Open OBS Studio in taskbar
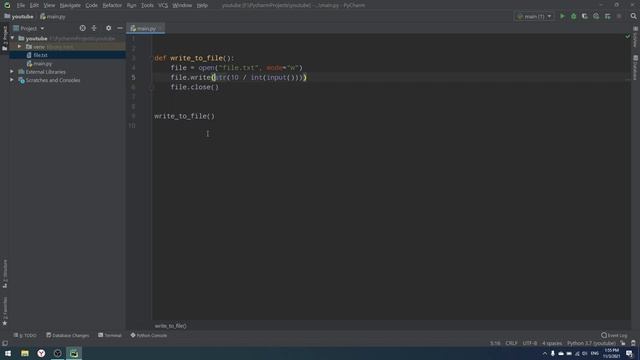This screenshot has width=640, height=360. click(58, 353)
